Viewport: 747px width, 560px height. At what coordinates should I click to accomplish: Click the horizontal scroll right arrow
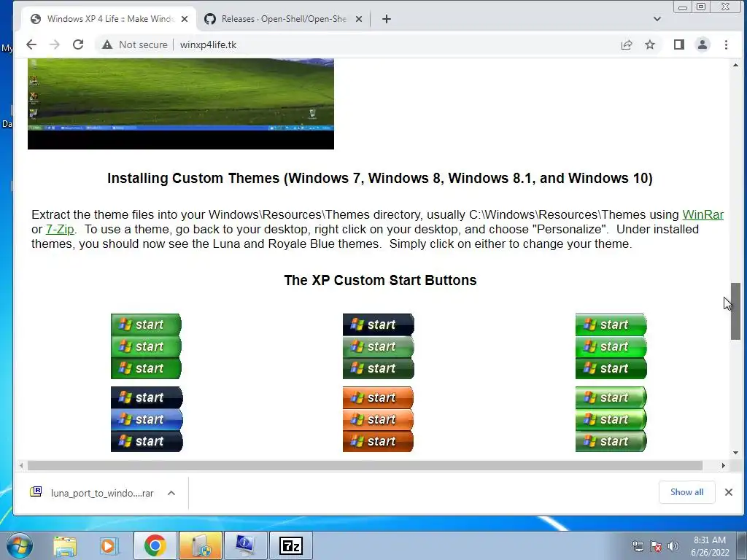pyautogui.click(x=724, y=465)
